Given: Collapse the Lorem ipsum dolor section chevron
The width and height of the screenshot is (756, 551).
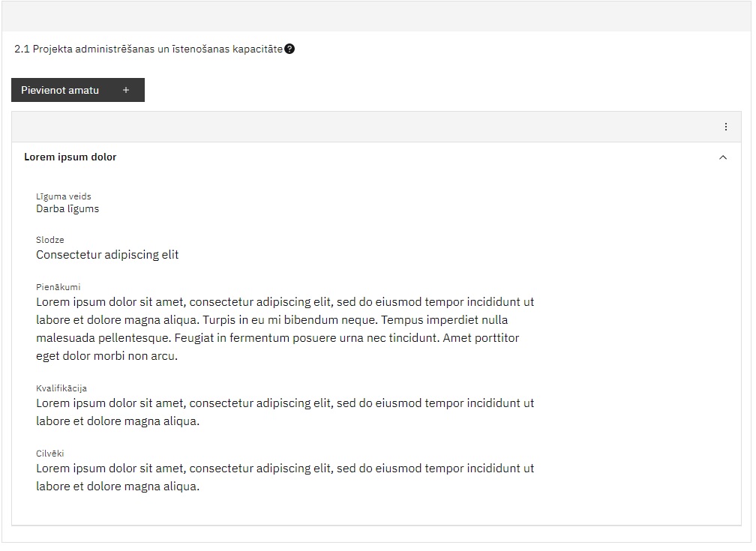Looking at the screenshot, I should (x=723, y=157).
